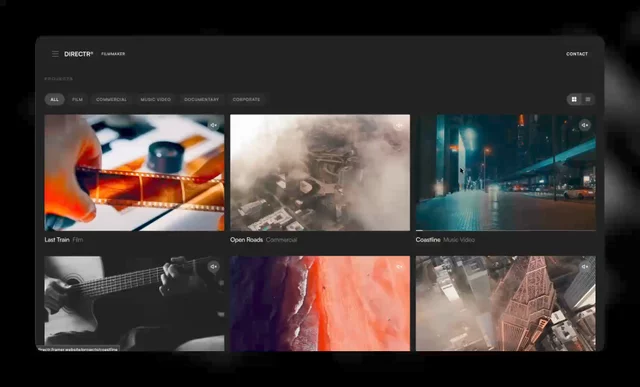Toggle sound on guitar video thumbnail
This screenshot has height=387, width=640.
(x=213, y=267)
